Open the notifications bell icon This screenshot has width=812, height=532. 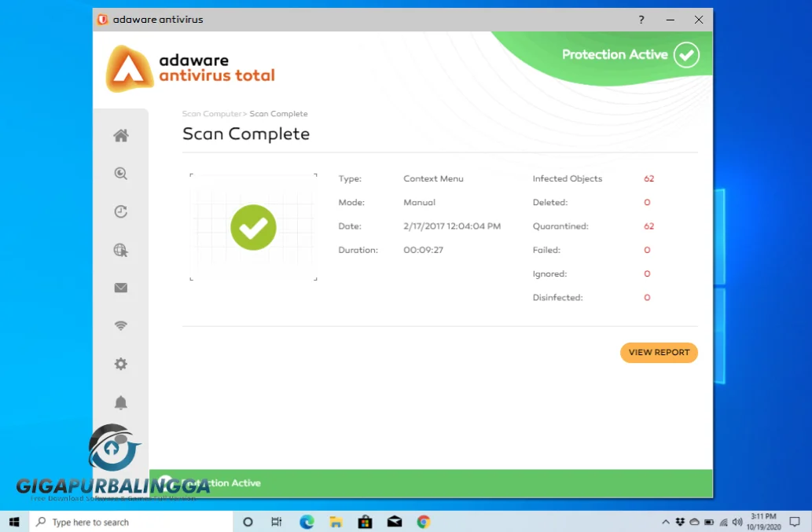coord(121,402)
